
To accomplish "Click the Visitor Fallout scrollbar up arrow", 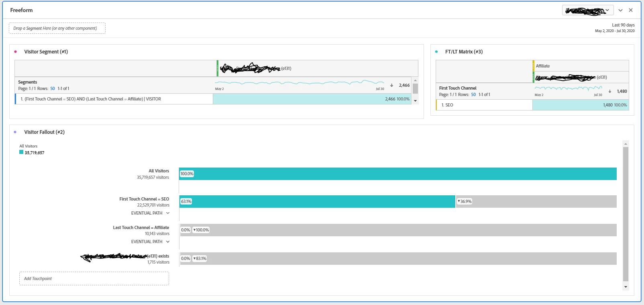I will pyautogui.click(x=626, y=144).
